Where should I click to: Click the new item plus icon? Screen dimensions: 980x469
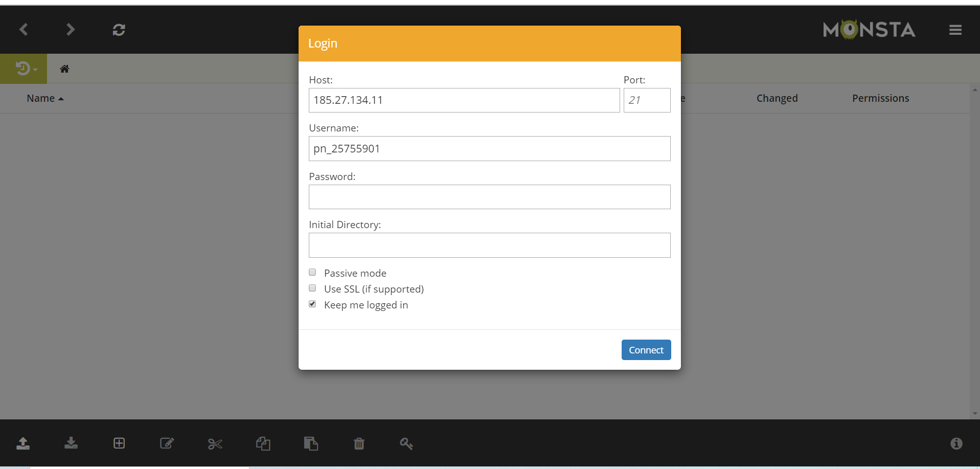click(x=119, y=443)
